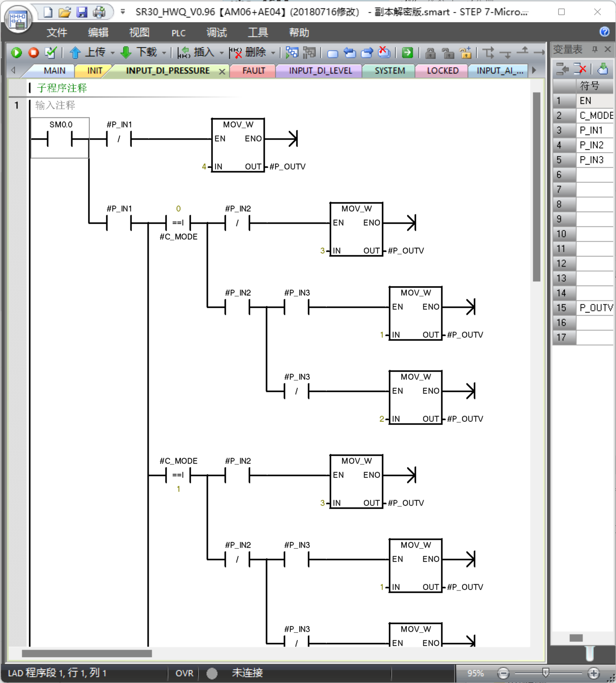Click the green go-to arrow icon
Screen dimensions: 616x683
click(x=407, y=53)
